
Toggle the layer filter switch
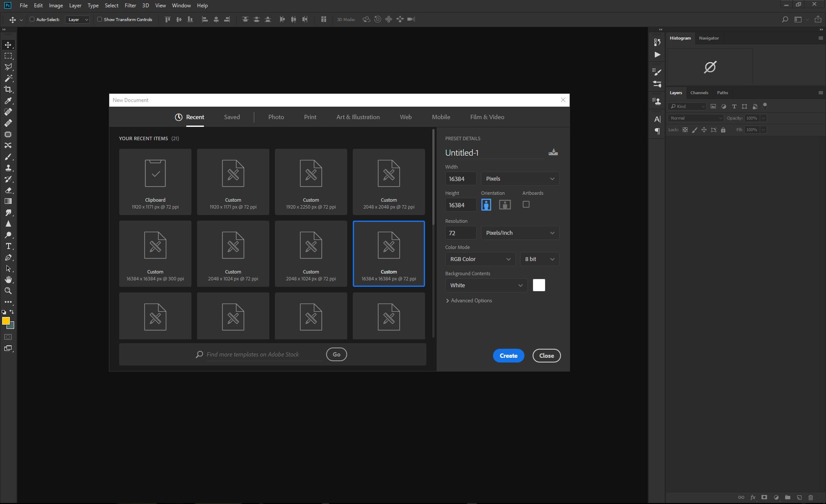click(x=765, y=106)
